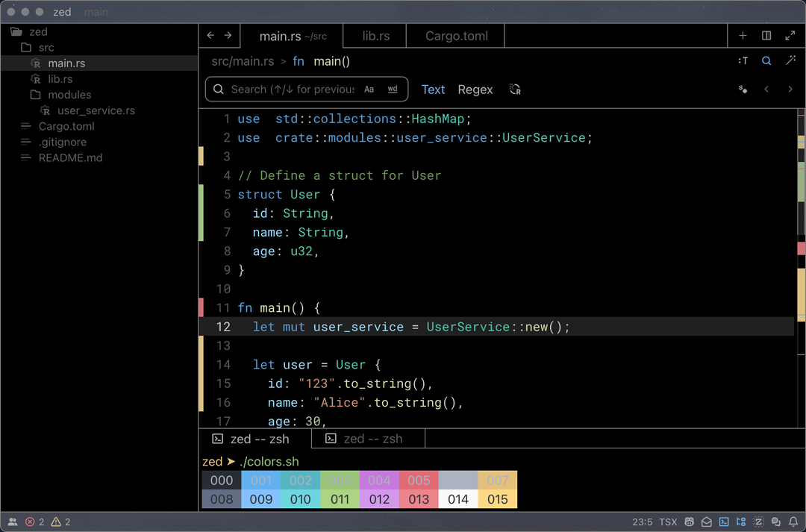Split the editor pane with split icon

pyautogui.click(x=766, y=36)
